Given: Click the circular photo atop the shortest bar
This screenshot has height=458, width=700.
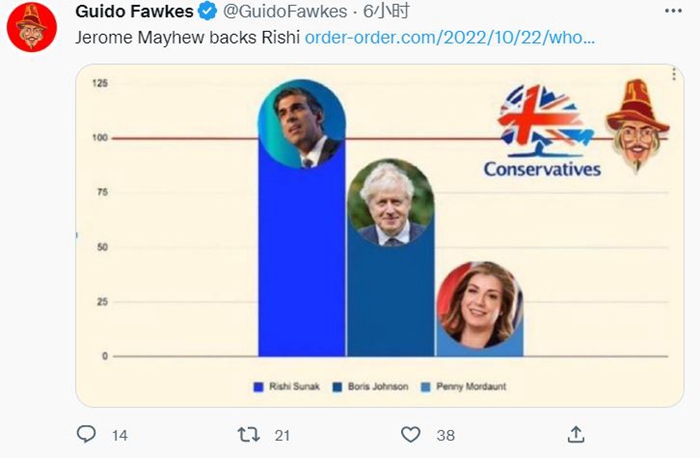Looking at the screenshot, I should pyautogui.click(x=479, y=305).
